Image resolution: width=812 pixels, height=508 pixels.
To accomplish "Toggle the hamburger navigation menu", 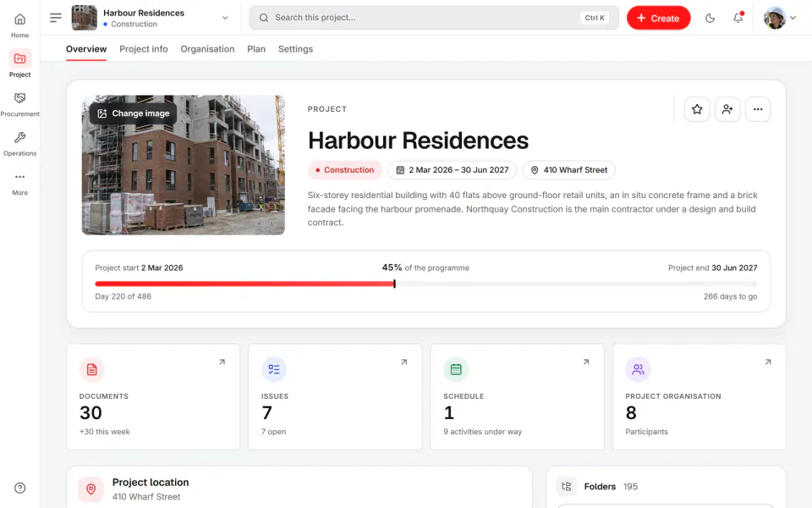I will [x=56, y=18].
